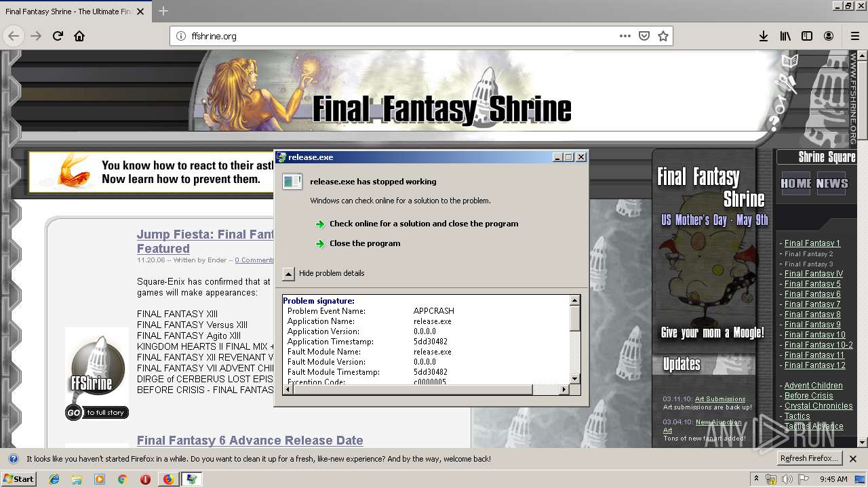Dismiss the Firefox refresh notification bar
868x488 pixels.
[x=854, y=459]
